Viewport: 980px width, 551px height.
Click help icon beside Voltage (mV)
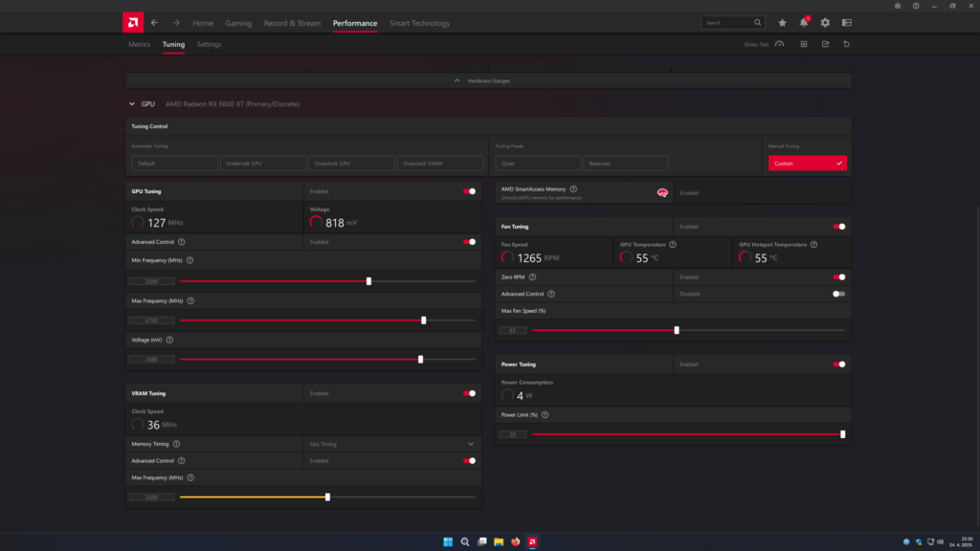pos(169,340)
